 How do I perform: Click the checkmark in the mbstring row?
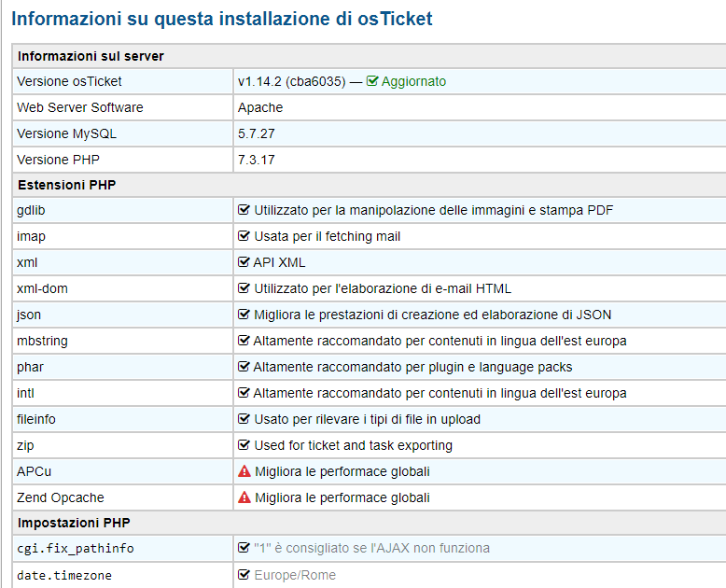coord(244,341)
